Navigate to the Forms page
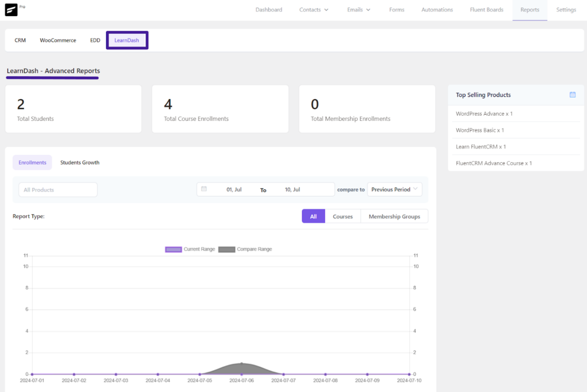The height and width of the screenshot is (392, 587). 396,10
